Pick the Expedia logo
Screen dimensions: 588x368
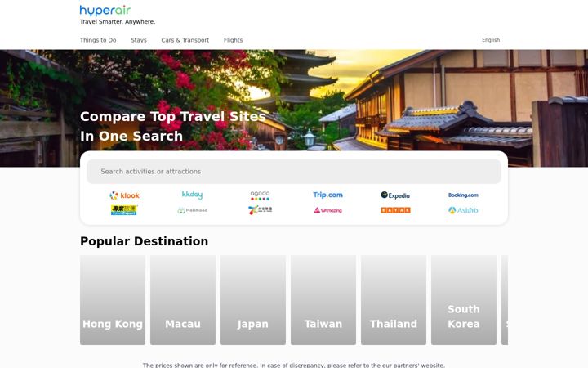[395, 195]
